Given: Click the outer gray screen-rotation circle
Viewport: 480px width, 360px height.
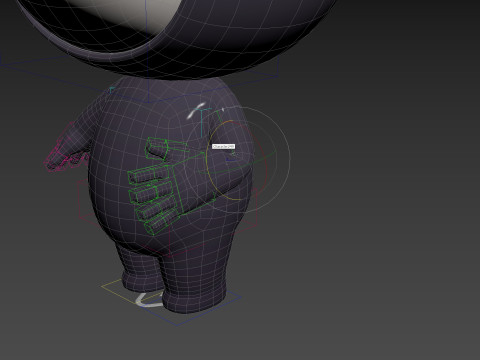Looking at the screenshot, I should coord(289,160).
